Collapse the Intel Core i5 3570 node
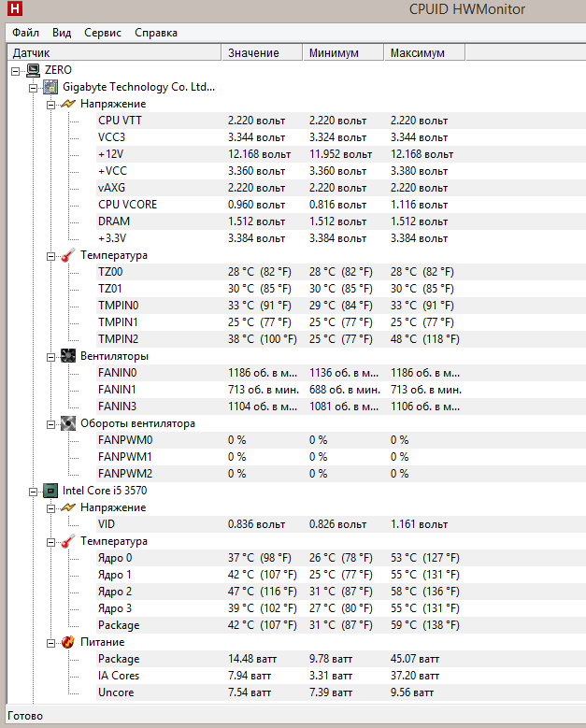Viewport: 586px width, 728px height. pos(33,491)
